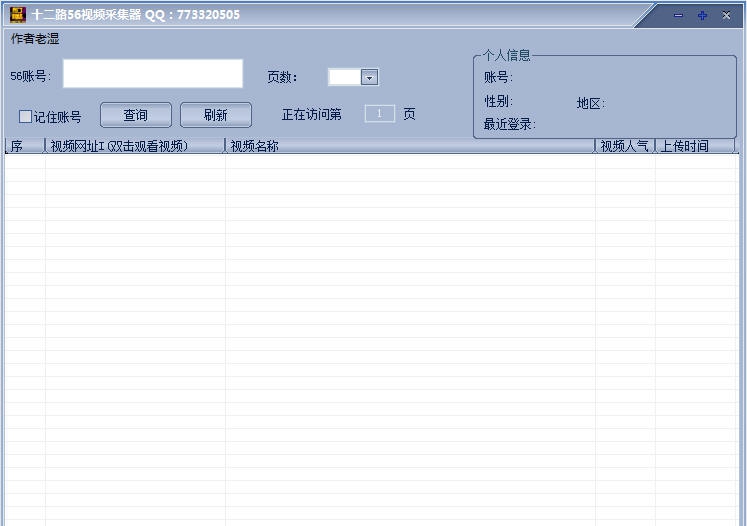Minimize the 十二路56视频采集器 window

click(678, 16)
